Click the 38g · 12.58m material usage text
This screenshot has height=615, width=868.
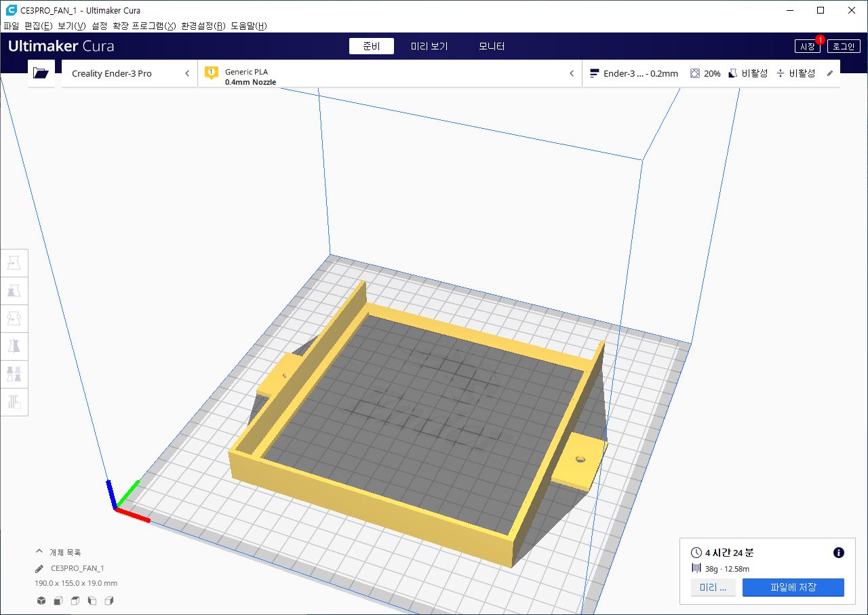pyautogui.click(x=726, y=569)
